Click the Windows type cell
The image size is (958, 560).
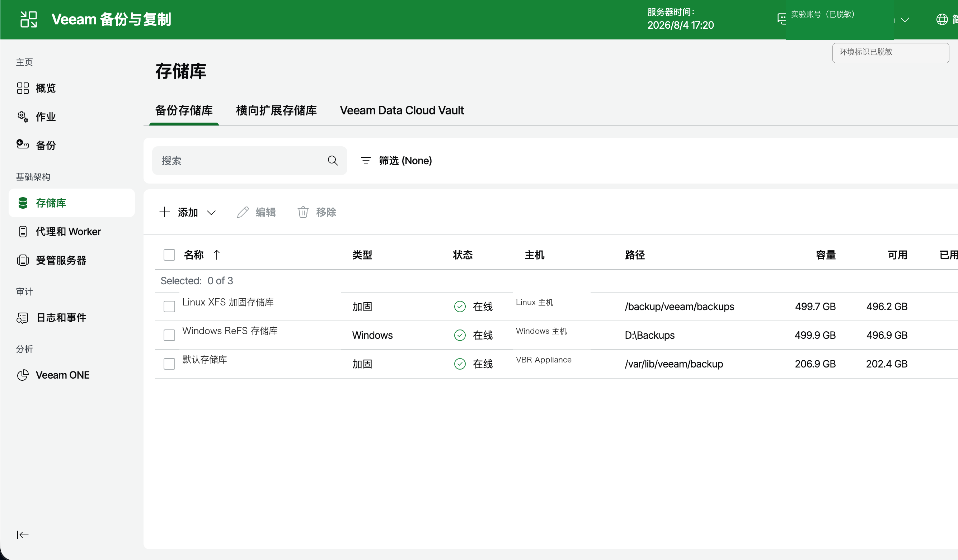[x=372, y=335]
